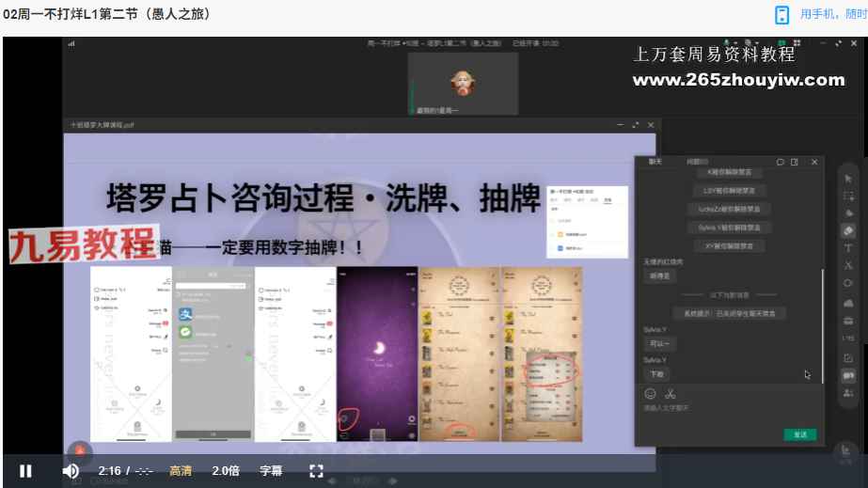
Task: Click the purple moon tarot app screenshot
Action: pyautogui.click(x=377, y=354)
